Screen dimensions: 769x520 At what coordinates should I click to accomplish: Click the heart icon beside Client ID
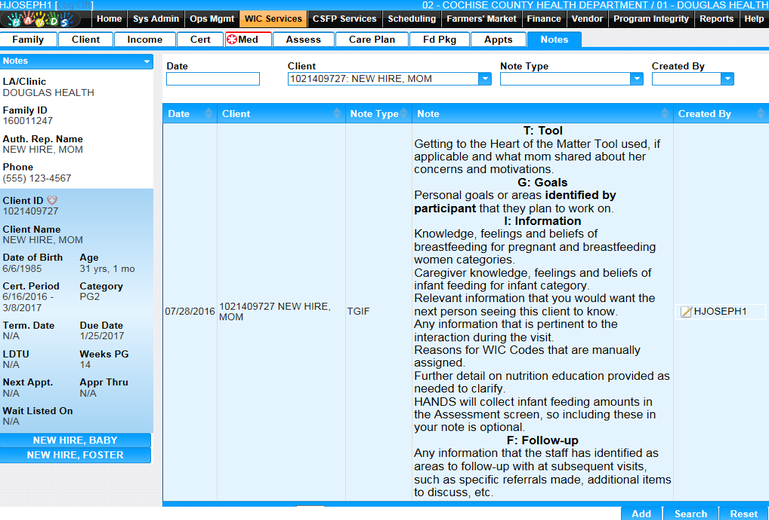pyautogui.click(x=52, y=200)
